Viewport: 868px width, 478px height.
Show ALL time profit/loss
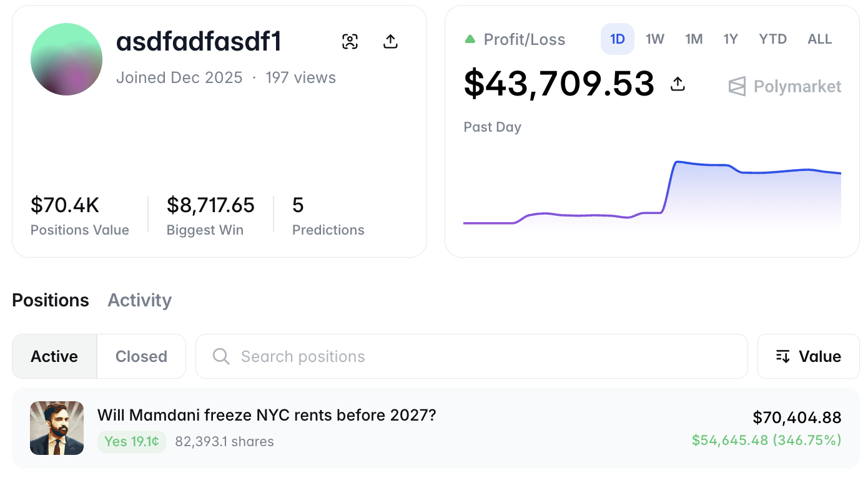[820, 39]
